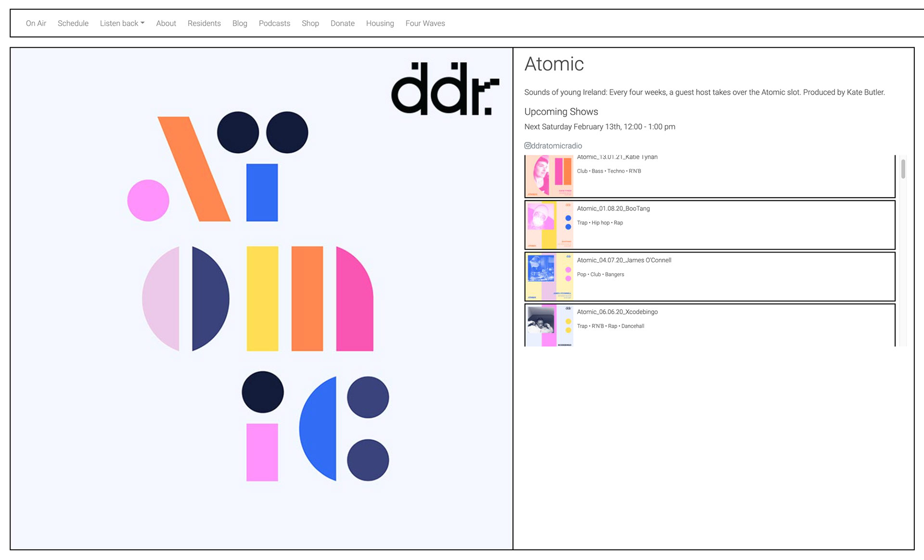This screenshot has height=560, width=924.
Task: Click the Instagram icon beside ddratomicradio
Action: pos(527,145)
